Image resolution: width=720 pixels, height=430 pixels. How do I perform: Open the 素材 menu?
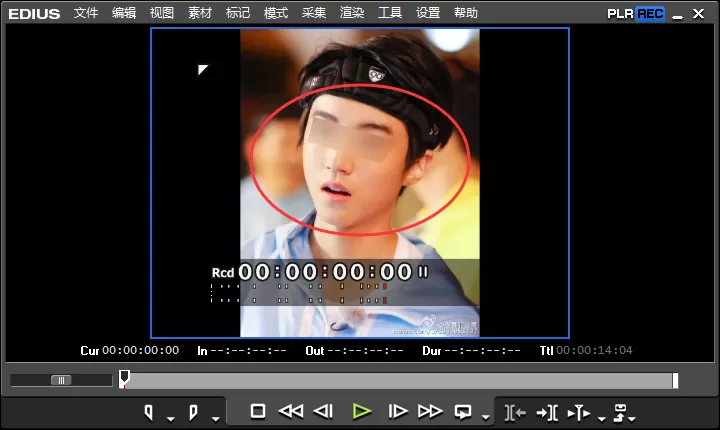[200, 13]
